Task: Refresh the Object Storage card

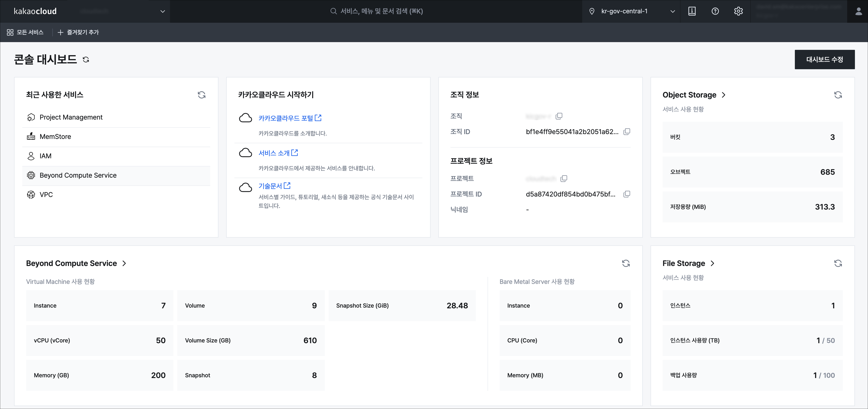Action: (x=838, y=95)
